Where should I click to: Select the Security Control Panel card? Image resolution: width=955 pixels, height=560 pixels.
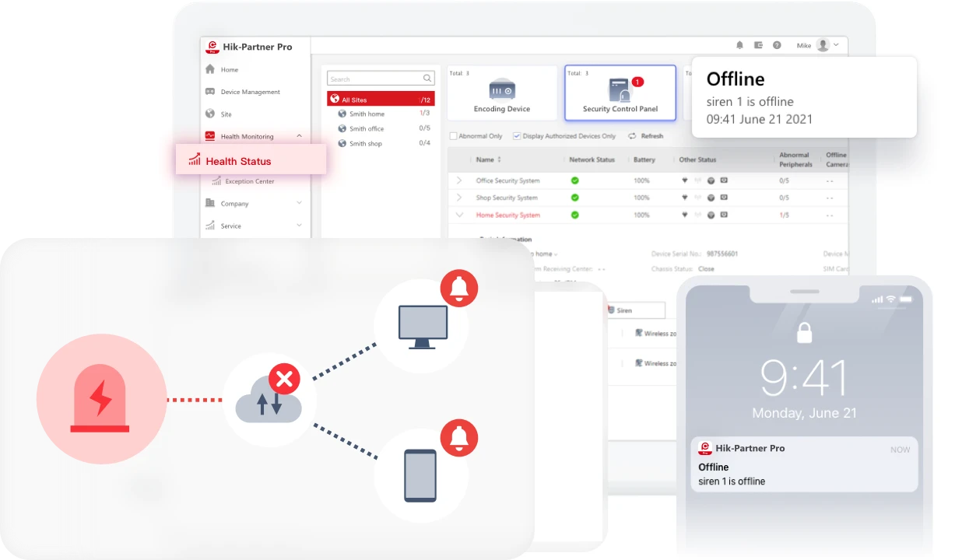click(x=620, y=93)
